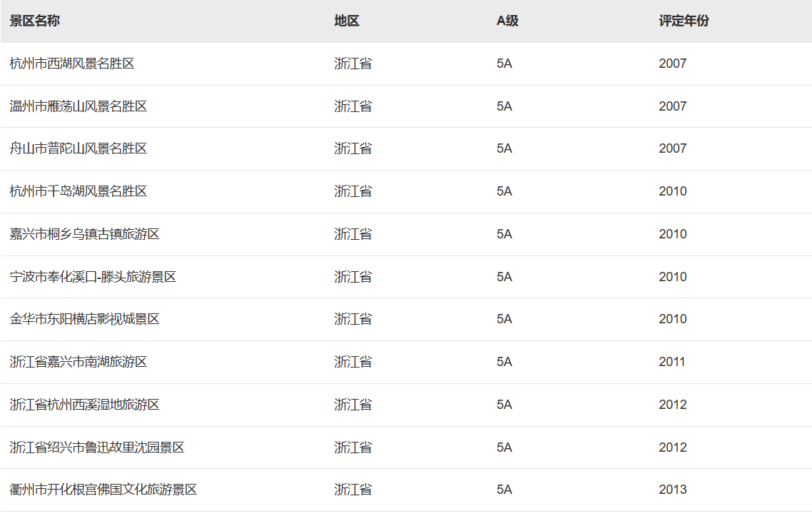812x516 pixels.
Task: Click 5A rating in 南湖旅游区 row
Action: click(x=504, y=362)
